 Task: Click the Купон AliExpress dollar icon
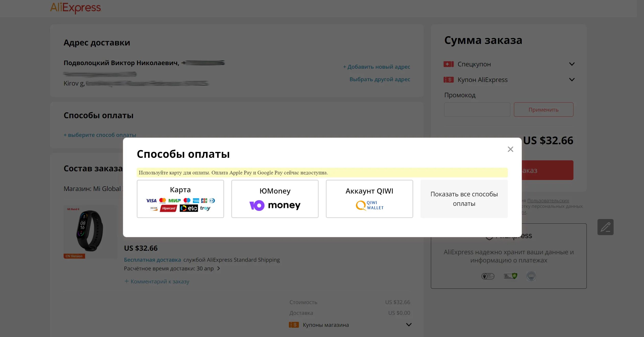tap(448, 80)
